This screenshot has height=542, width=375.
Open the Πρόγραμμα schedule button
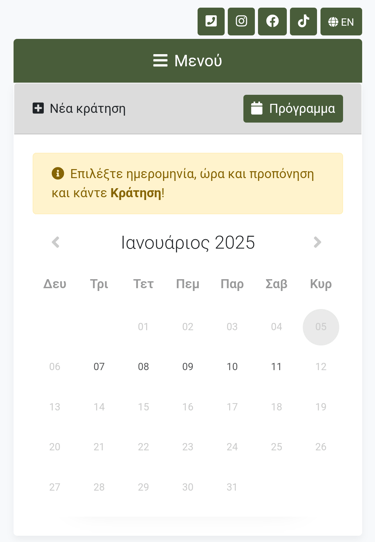[293, 109]
